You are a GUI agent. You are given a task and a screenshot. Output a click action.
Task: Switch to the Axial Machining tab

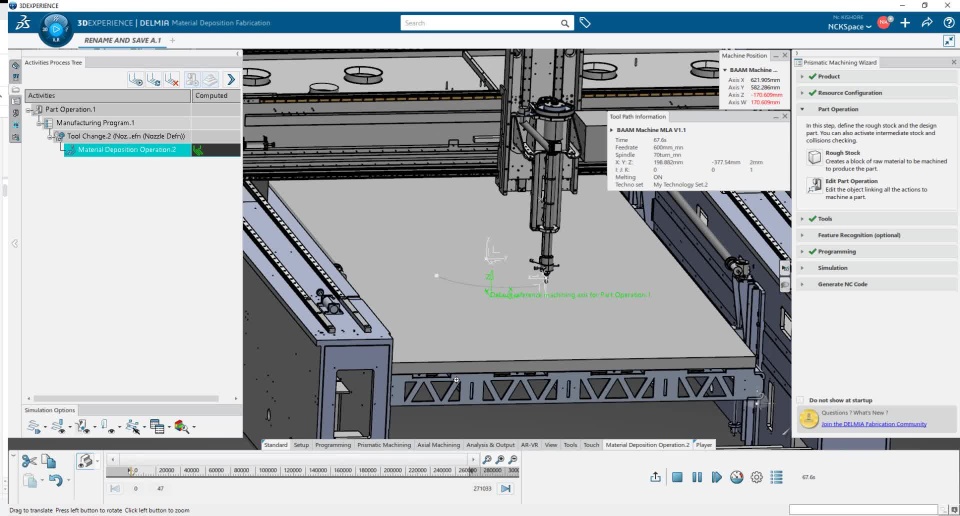(x=438, y=445)
